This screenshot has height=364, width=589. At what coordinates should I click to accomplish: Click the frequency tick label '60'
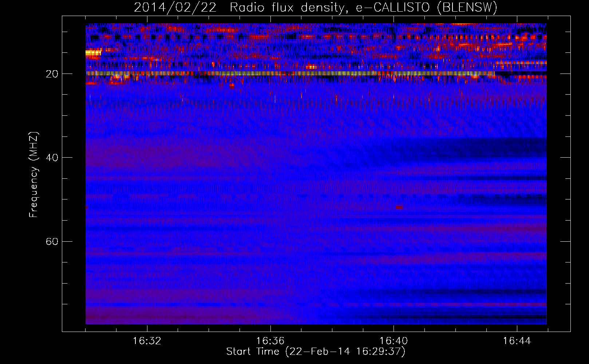coord(52,241)
